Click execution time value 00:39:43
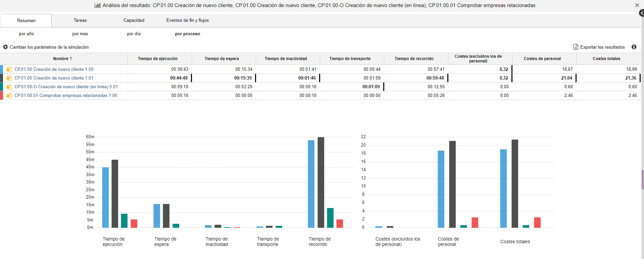The width and height of the screenshot is (644, 259). coord(180,69)
